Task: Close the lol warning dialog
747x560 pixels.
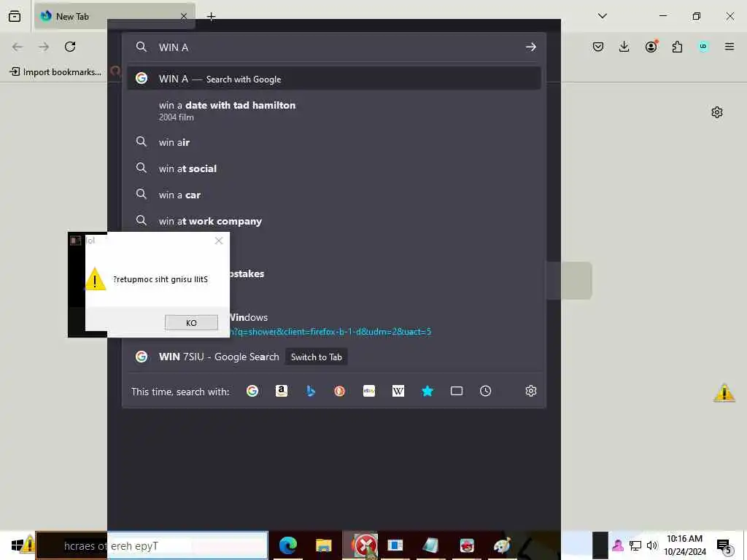Action: pyautogui.click(x=219, y=241)
